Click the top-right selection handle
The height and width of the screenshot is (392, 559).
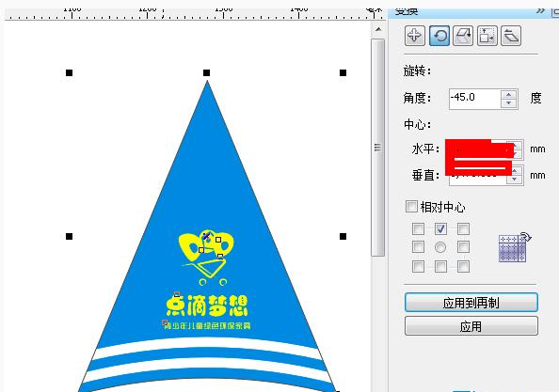coord(343,73)
